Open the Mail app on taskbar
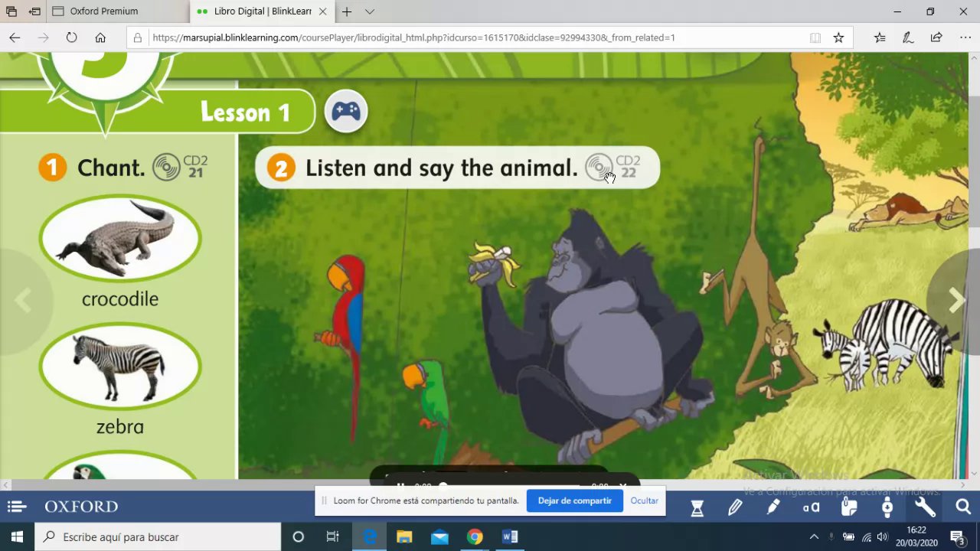This screenshot has width=980, height=551. (x=439, y=537)
